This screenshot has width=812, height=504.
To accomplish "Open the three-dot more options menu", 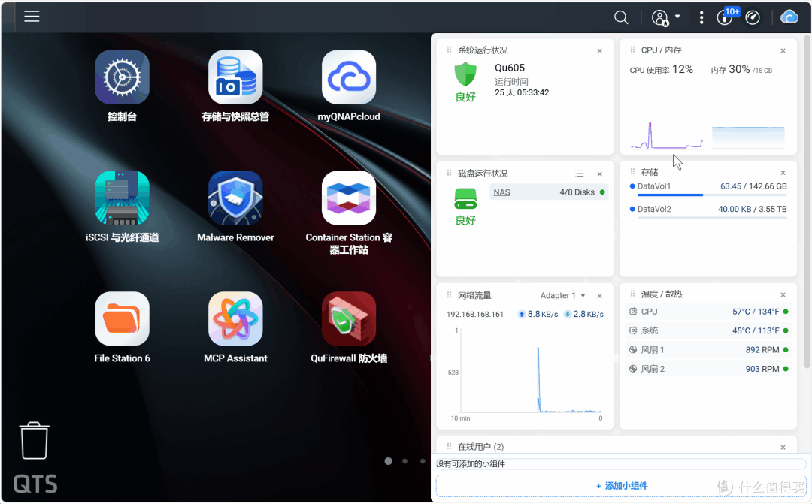I will click(701, 17).
